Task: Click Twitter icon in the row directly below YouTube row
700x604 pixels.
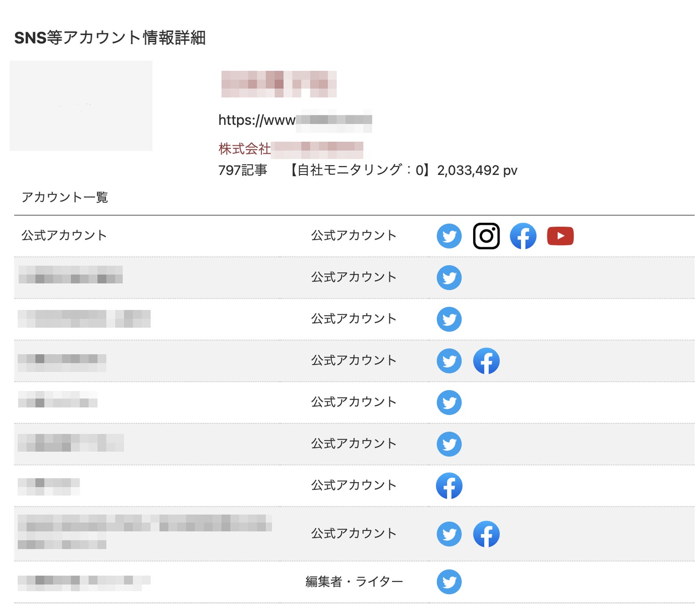Action: 449,277
